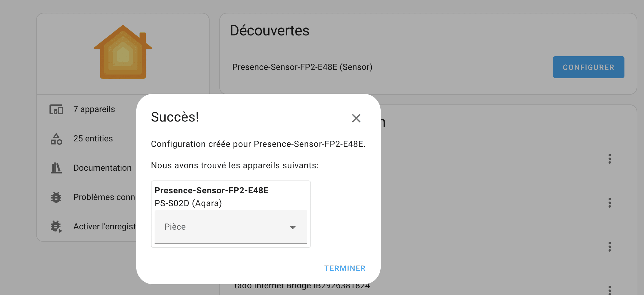Click the bug icon for Problèmes connus
Viewport: 644px width, 295px height.
(x=56, y=197)
